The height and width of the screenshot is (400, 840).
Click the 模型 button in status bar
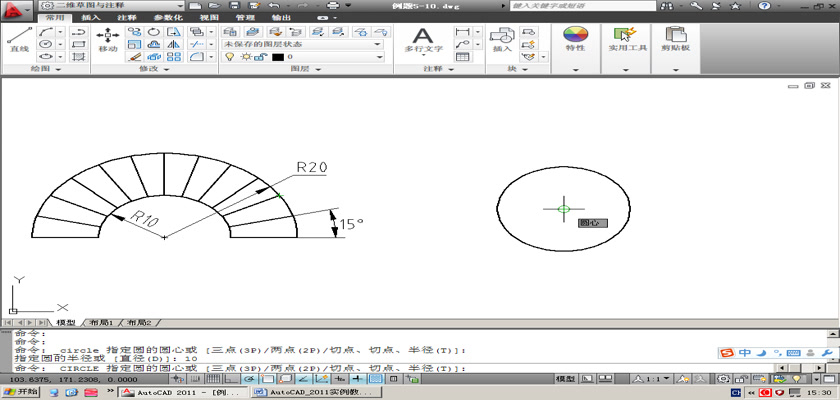pos(566,379)
